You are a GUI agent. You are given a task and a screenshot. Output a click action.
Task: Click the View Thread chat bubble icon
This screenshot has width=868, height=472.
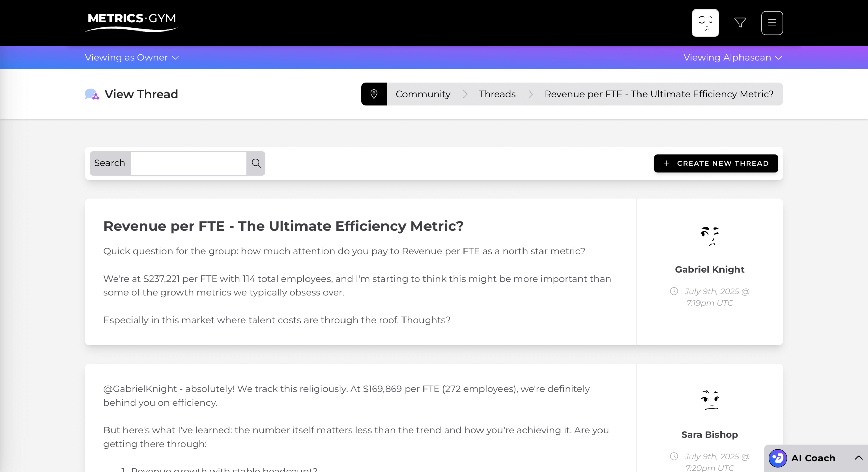coord(92,94)
